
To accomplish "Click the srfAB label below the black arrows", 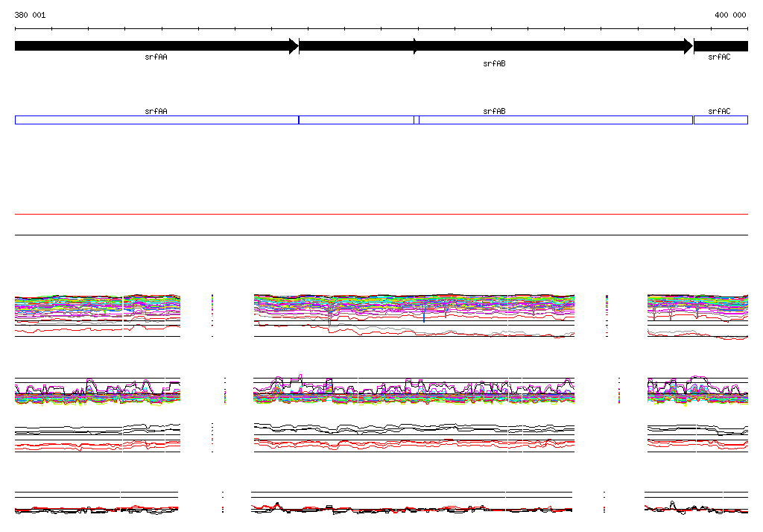I will (494, 64).
